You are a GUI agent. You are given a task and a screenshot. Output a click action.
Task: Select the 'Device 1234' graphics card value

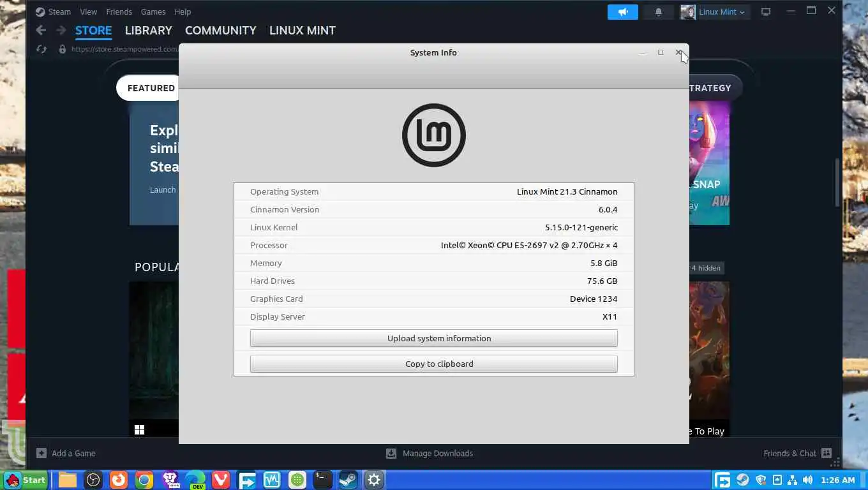[x=594, y=299]
